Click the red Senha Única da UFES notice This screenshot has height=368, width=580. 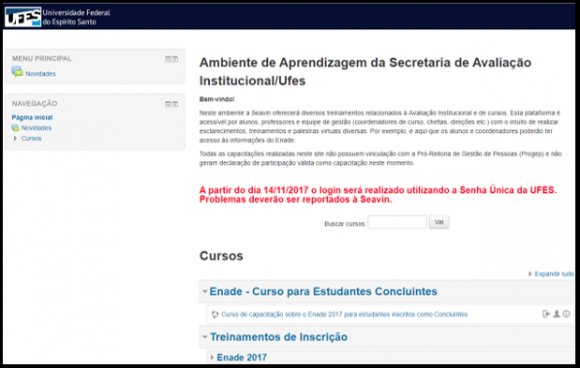pos(378,195)
